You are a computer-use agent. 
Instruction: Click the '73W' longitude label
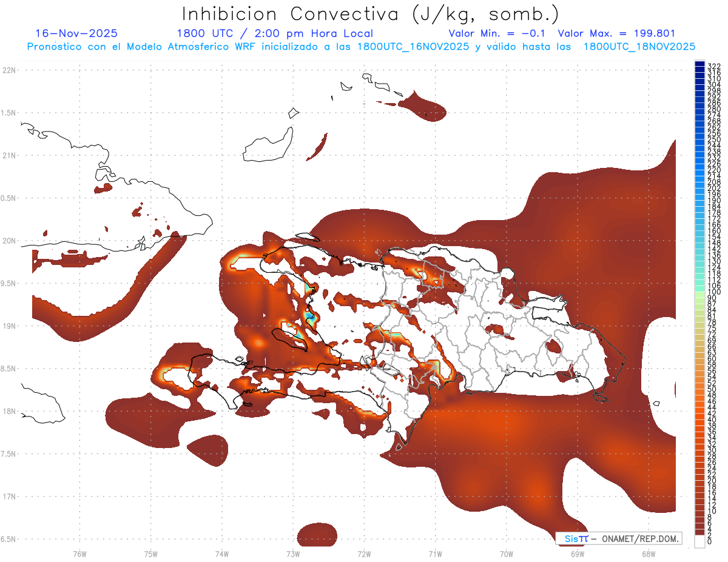(293, 554)
